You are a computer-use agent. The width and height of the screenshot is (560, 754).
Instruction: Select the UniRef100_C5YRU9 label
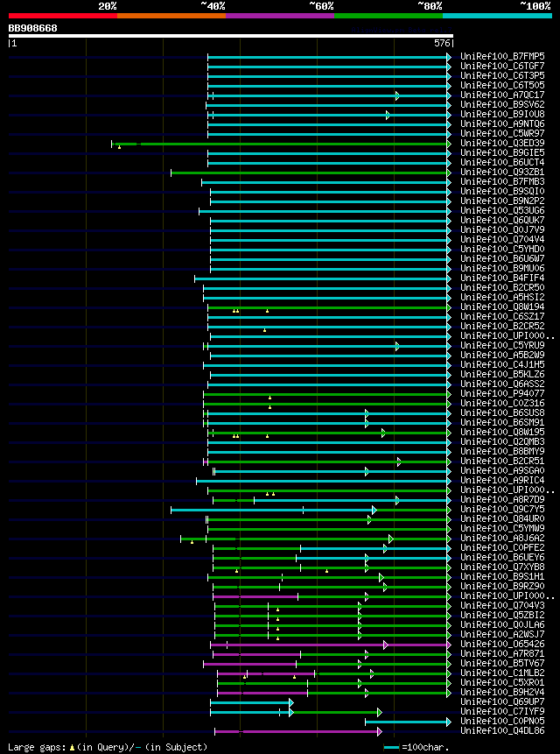coord(502,345)
